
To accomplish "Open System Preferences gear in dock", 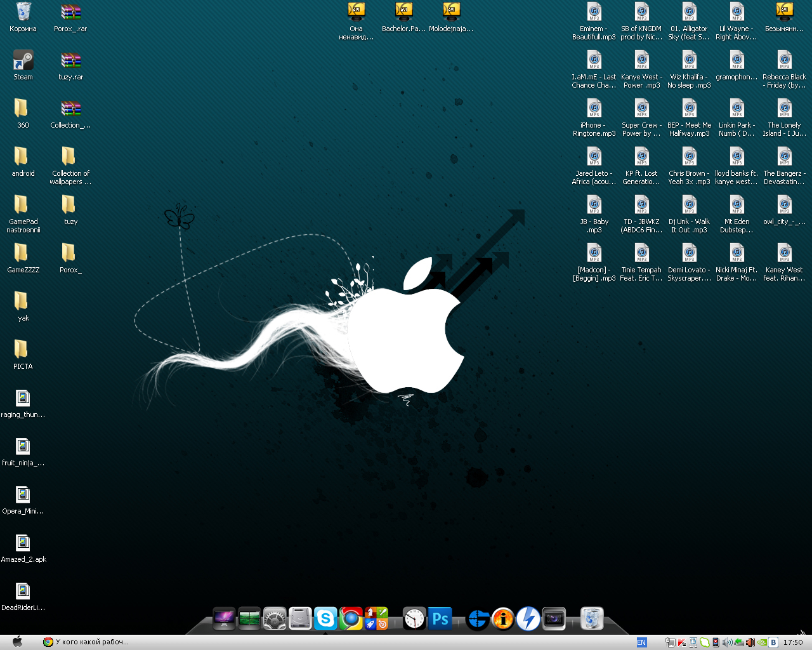I will (275, 618).
